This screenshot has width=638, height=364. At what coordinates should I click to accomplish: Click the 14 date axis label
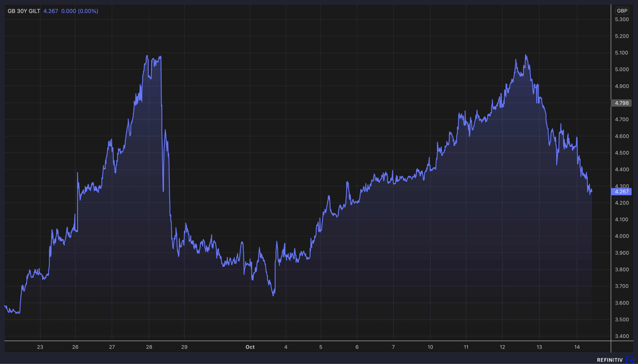pyautogui.click(x=577, y=347)
